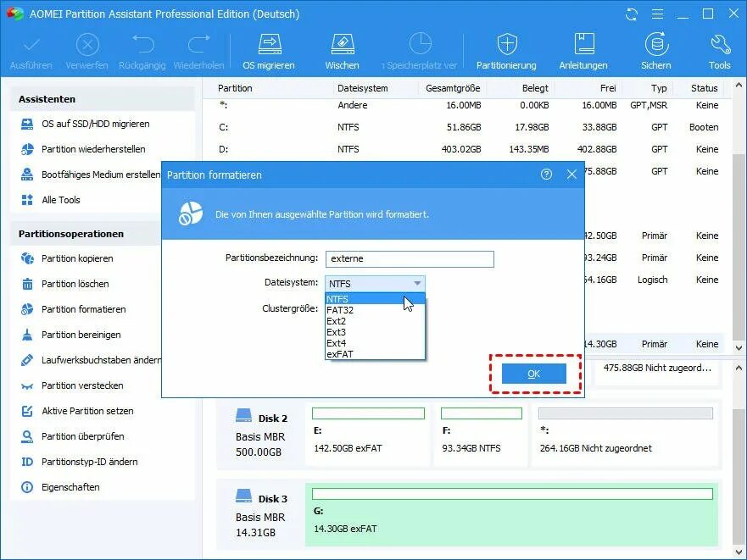
Task: Select the D: NTFS partition row
Action: click(x=468, y=149)
